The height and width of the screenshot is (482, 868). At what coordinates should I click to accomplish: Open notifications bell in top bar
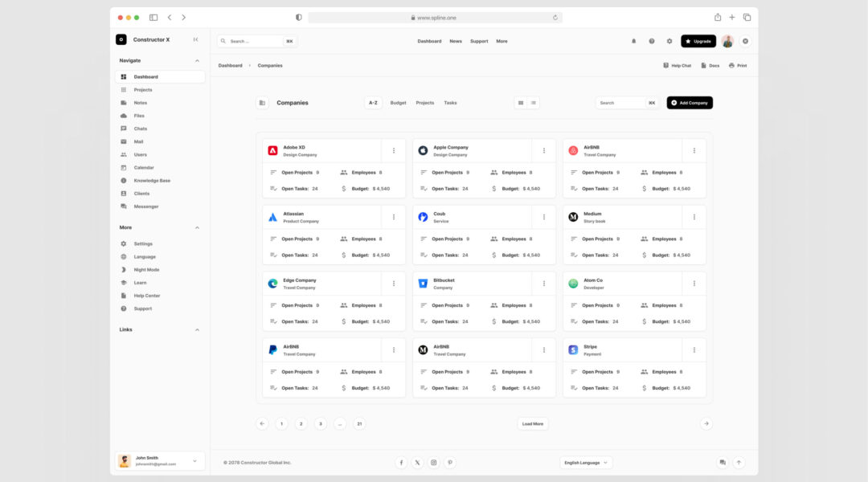click(x=634, y=41)
